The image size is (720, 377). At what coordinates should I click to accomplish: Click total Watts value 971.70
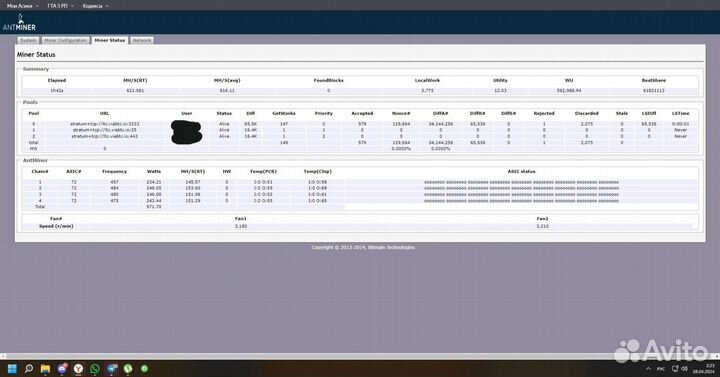pos(154,207)
